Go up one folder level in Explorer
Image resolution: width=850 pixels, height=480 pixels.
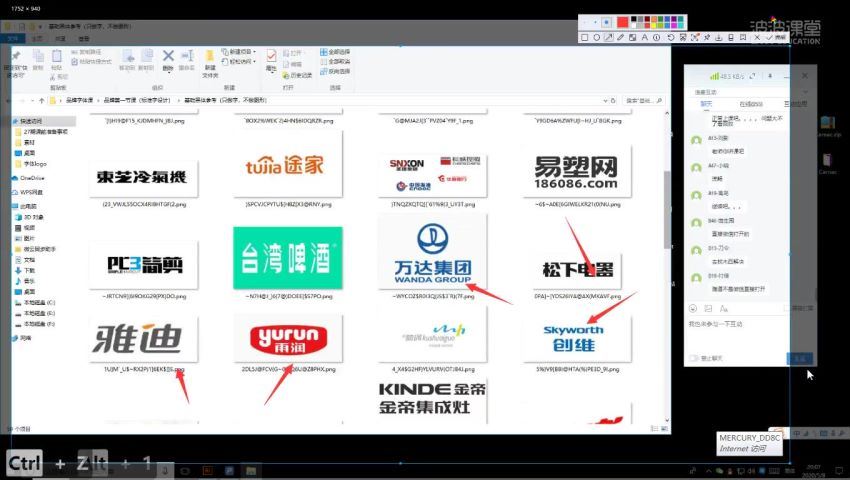pyautogui.click(x=41, y=100)
